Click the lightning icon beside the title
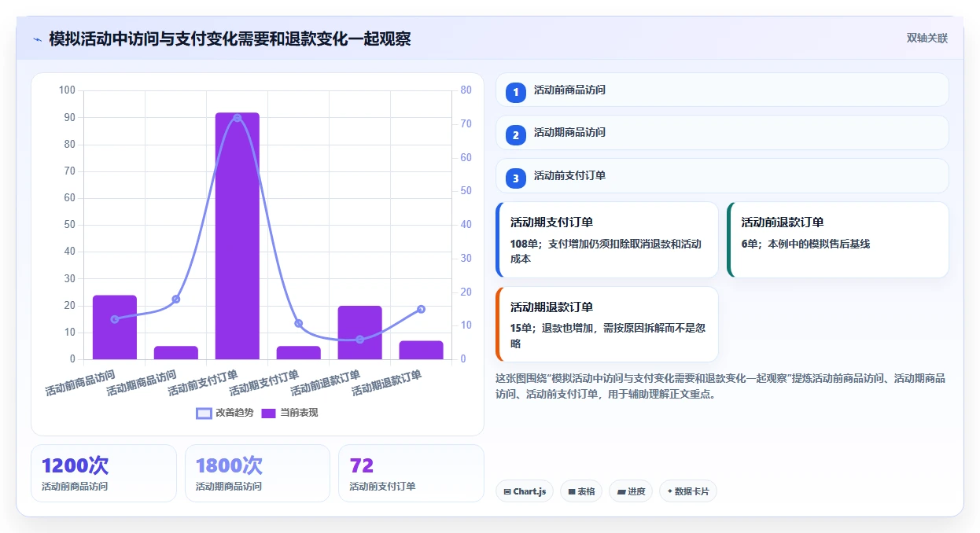 (37, 39)
